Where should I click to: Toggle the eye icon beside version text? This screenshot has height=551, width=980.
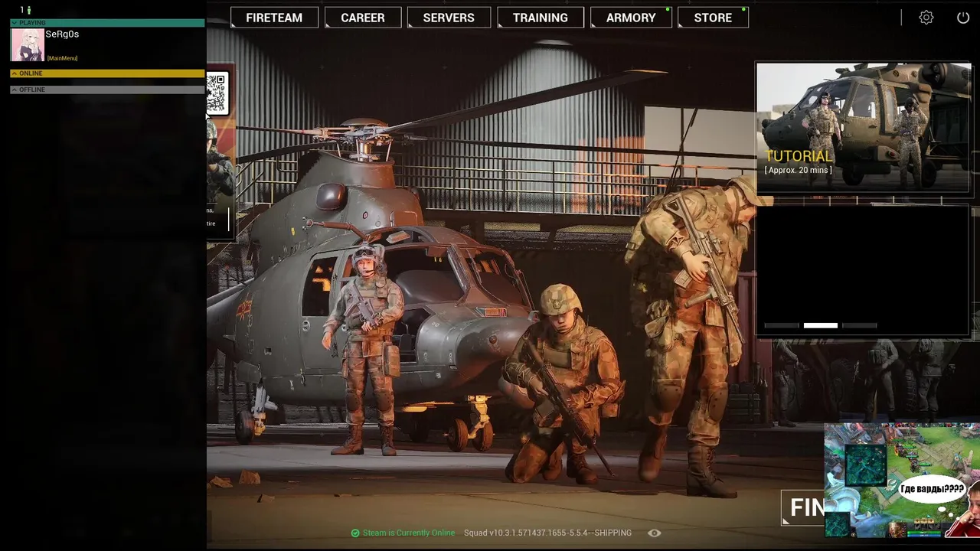[654, 533]
